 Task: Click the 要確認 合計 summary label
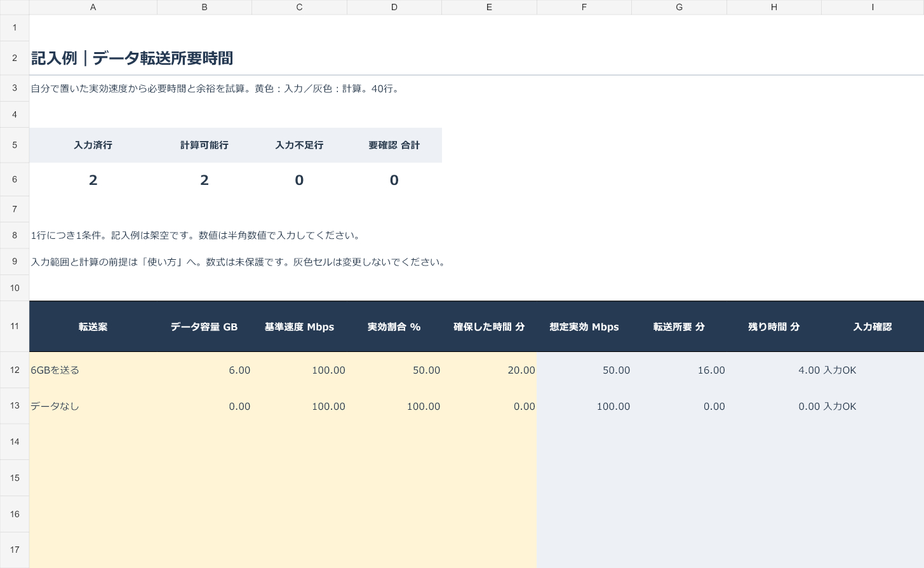(x=394, y=145)
